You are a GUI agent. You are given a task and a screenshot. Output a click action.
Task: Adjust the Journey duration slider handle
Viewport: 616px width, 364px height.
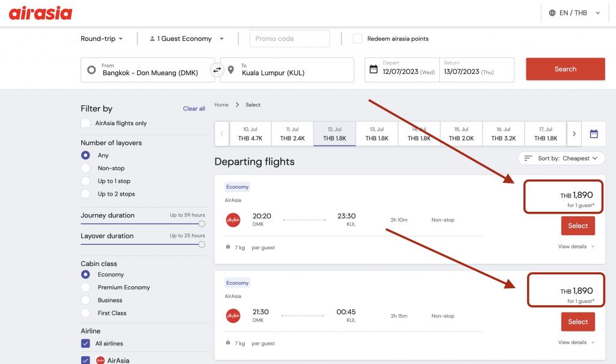point(202,224)
